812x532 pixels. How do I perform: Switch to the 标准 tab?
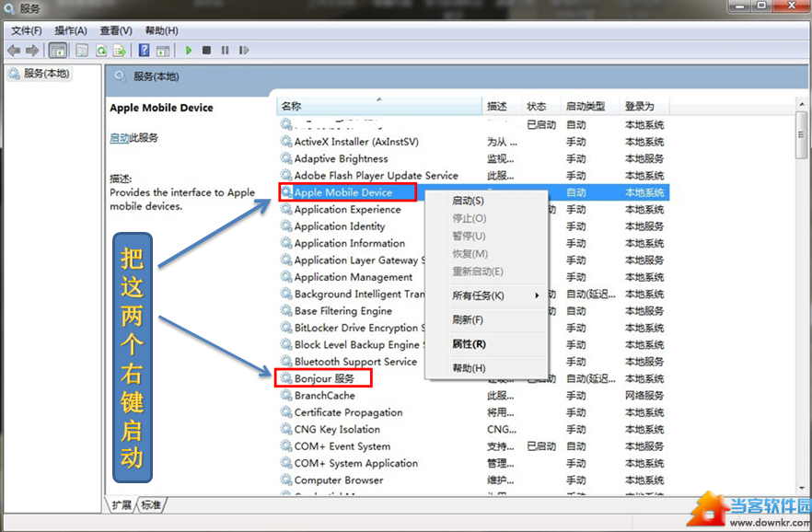[151, 504]
